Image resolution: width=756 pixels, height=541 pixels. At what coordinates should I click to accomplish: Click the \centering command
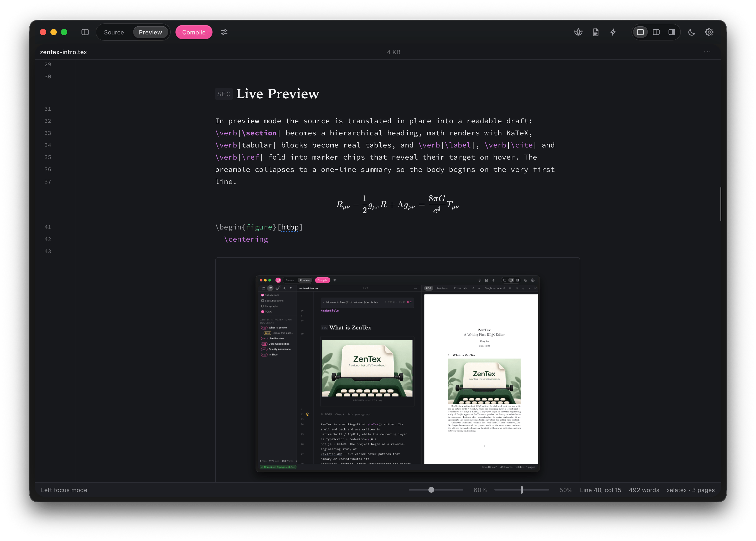pos(246,239)
